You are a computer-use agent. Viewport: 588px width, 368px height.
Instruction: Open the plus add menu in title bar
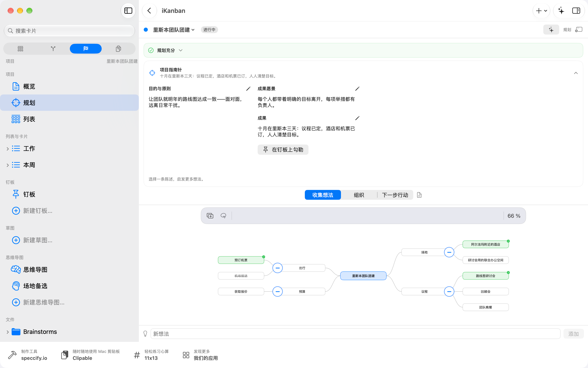coord(541,11)
